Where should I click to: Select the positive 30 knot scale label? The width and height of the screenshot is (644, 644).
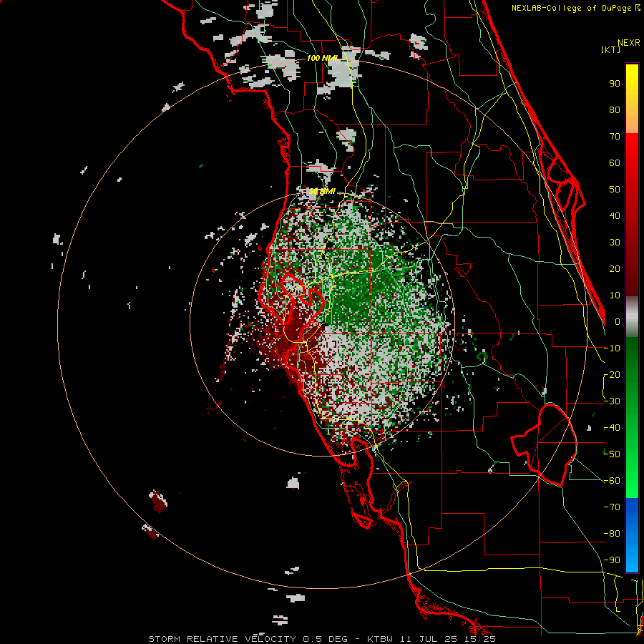coord(615,243)
